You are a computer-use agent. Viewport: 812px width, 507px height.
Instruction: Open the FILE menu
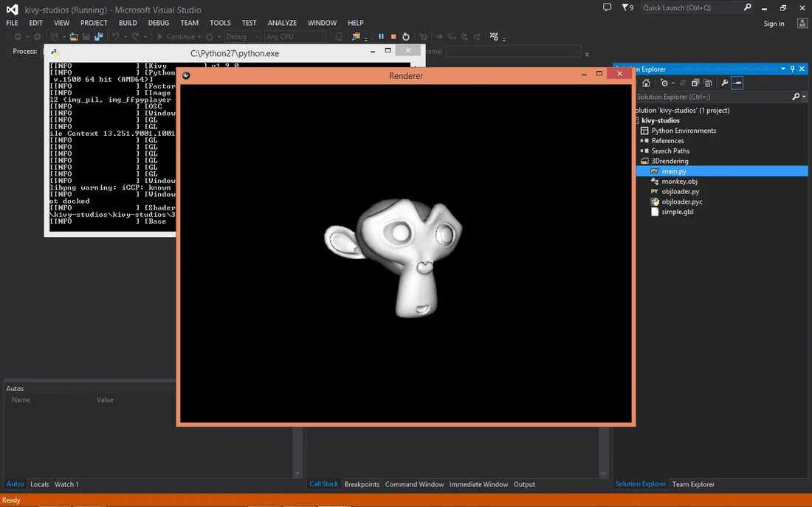(12, 23)
